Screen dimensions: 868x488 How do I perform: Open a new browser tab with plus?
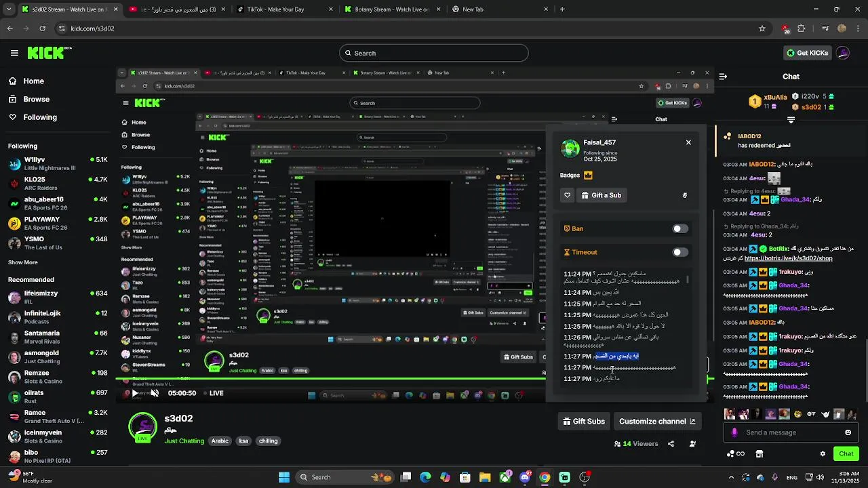(x=562, y=9)
